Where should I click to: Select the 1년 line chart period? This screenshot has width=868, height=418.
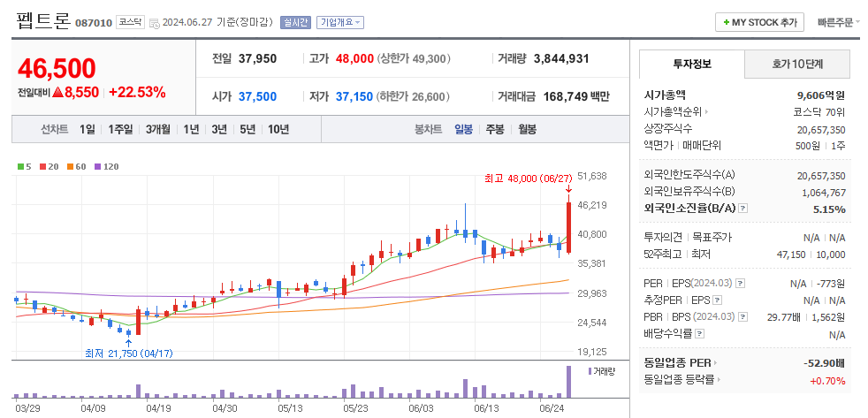click(x=191, y=130)
